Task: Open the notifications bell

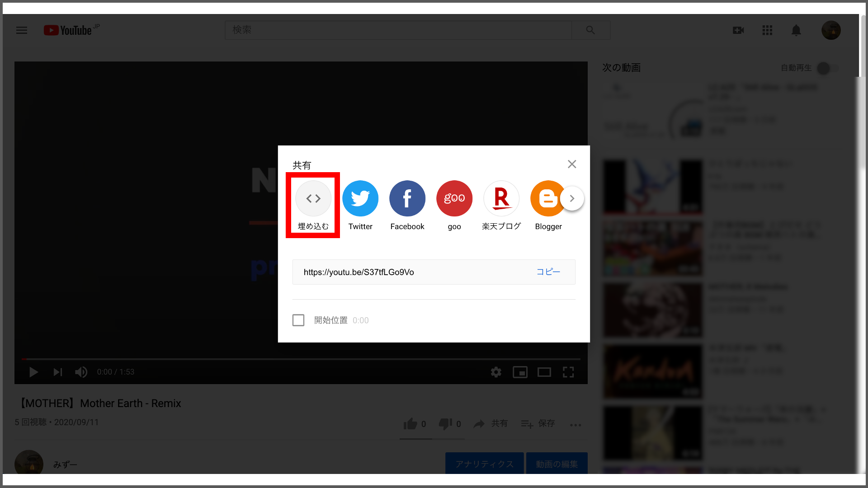Action: click(796, 30)
